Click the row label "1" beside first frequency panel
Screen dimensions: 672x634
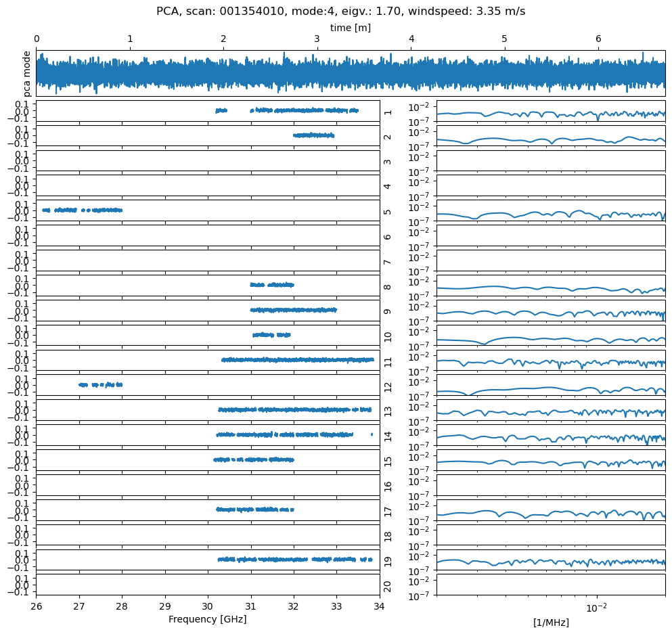(387, 112)
